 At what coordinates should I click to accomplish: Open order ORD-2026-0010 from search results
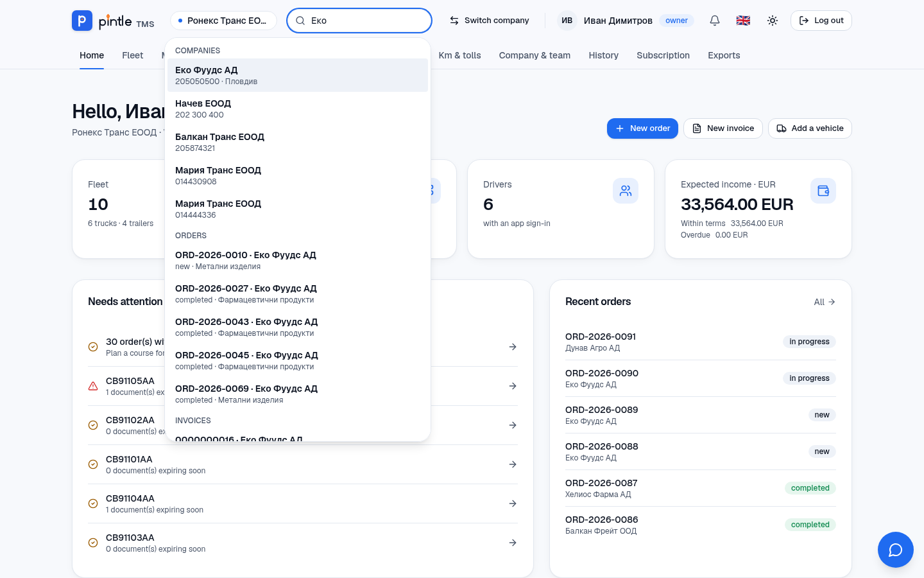coord(298,260)
